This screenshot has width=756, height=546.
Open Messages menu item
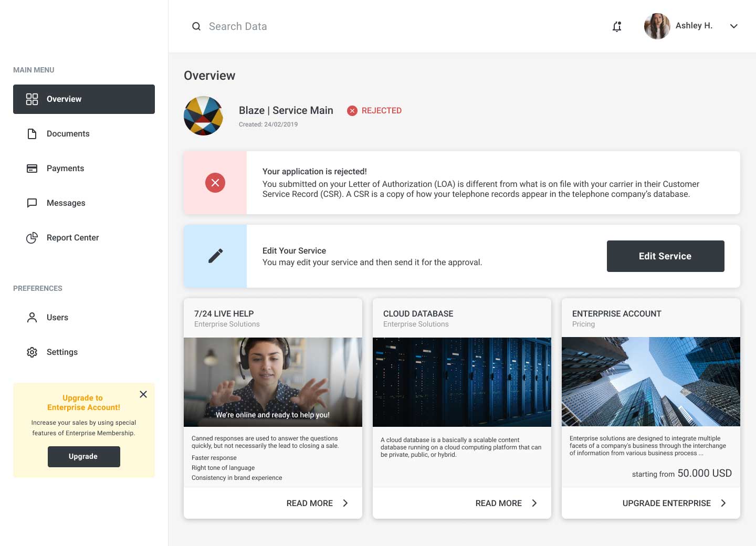84,203
